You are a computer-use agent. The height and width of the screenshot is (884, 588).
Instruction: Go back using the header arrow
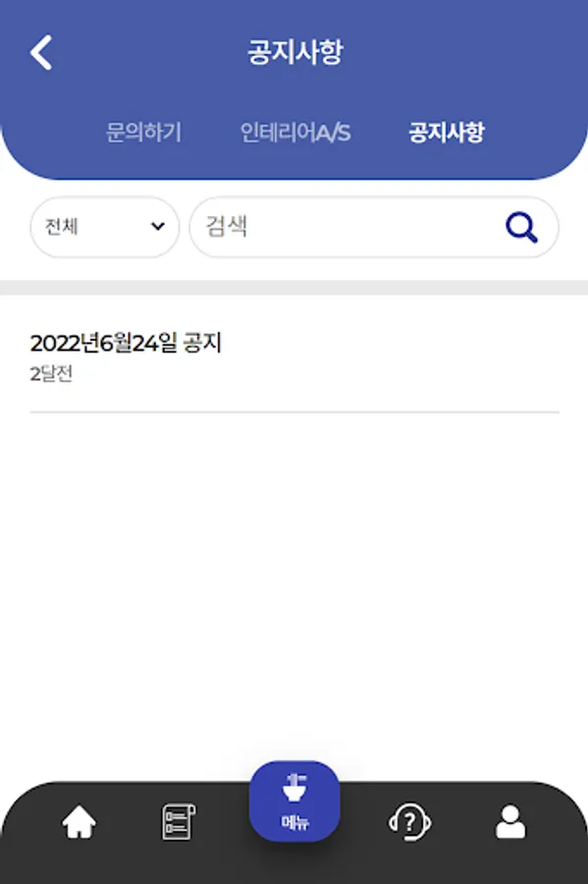[41, 52]
